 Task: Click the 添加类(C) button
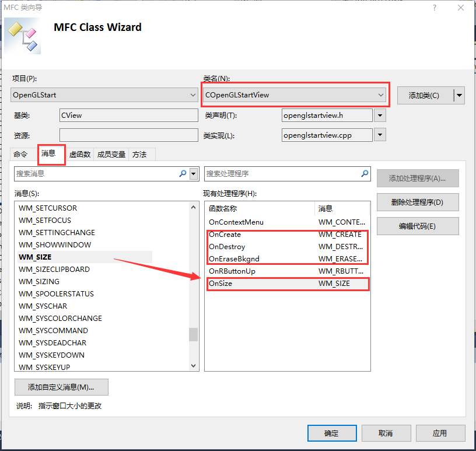[425, 96]
